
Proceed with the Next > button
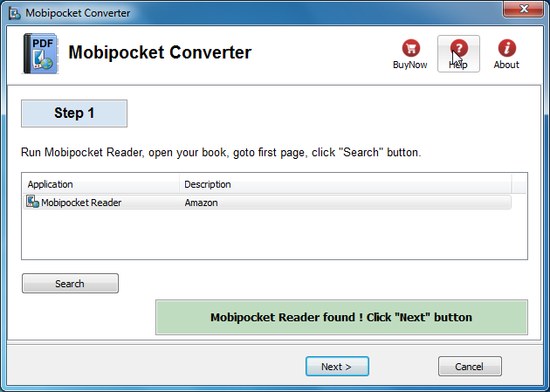click(337, 367)
